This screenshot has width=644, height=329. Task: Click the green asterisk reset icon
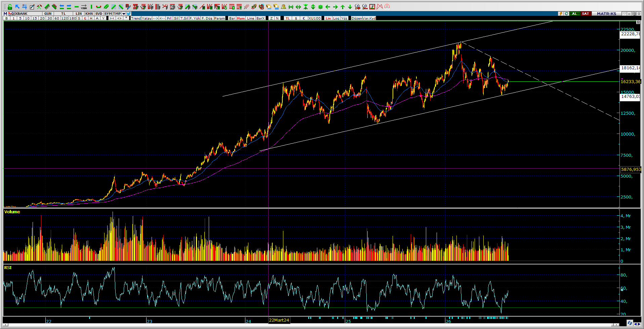pyautogui.click(x=320, y=7)
